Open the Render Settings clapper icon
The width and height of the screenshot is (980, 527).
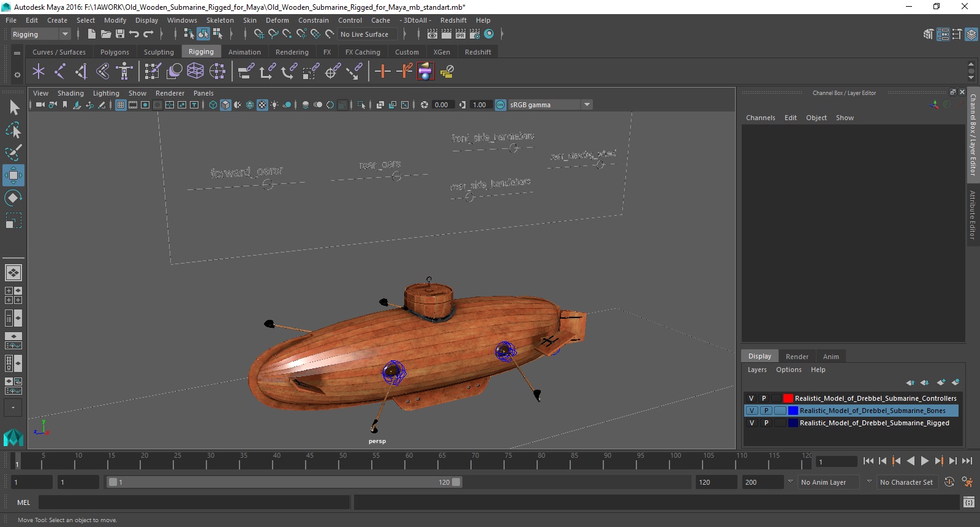pos(475,34)
